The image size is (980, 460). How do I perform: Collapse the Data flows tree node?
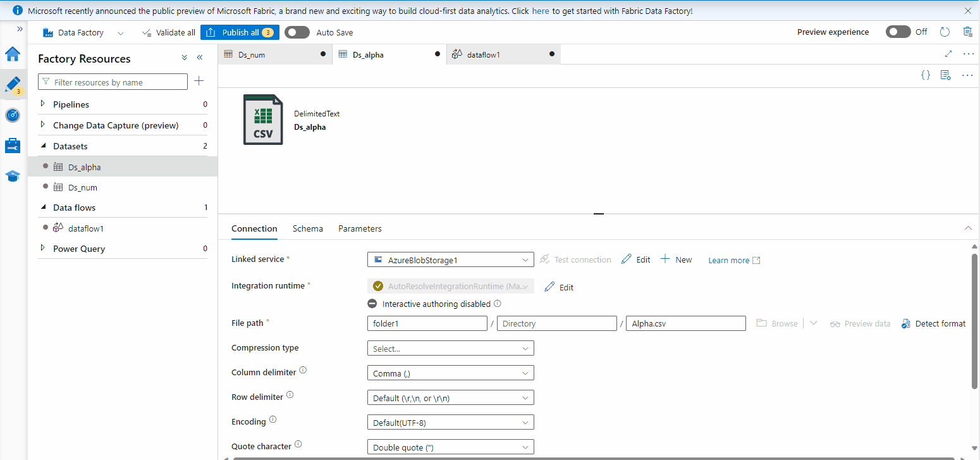[43, 207]
